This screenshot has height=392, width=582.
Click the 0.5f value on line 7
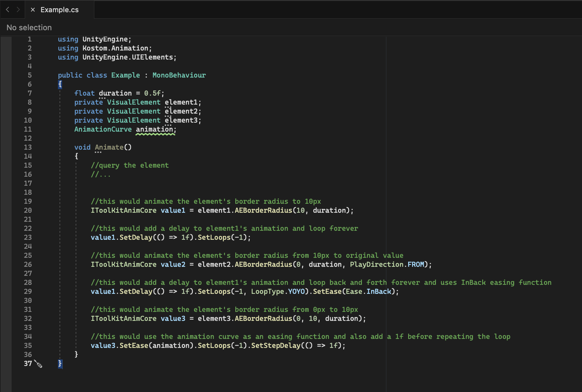click(x=152, y=93)
